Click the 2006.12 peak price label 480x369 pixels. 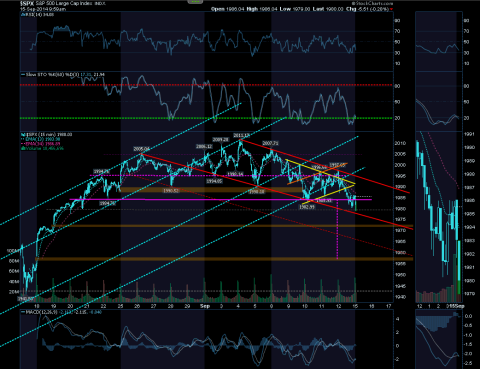point(204,146)
